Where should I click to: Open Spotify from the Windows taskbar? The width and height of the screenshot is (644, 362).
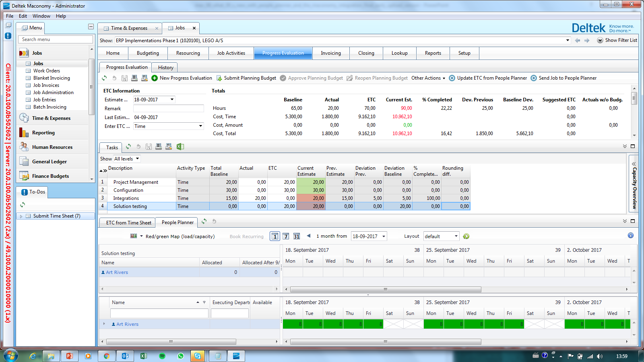click(162, 356)
